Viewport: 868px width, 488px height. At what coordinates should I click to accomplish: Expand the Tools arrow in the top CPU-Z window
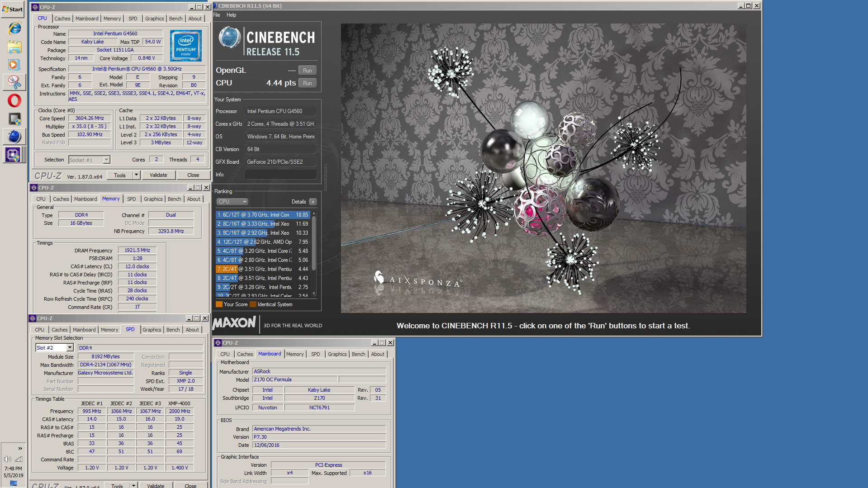click(x=136, y=175)
